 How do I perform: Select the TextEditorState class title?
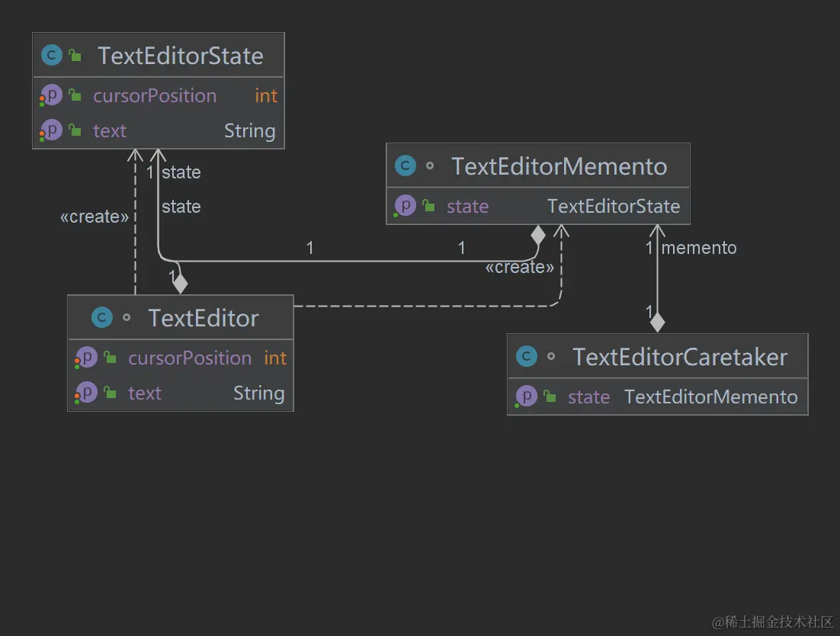click(x=181, y=56)
